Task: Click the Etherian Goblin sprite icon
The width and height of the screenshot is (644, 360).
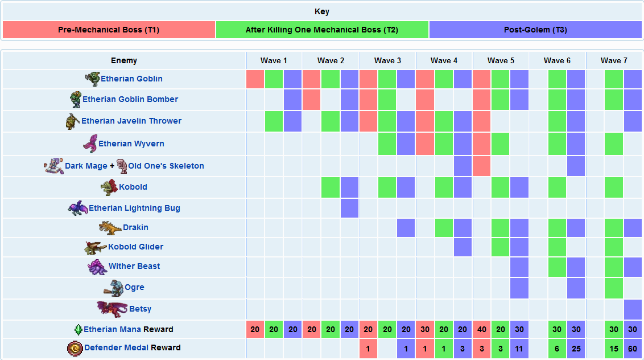Action: [x=92, y=79]
